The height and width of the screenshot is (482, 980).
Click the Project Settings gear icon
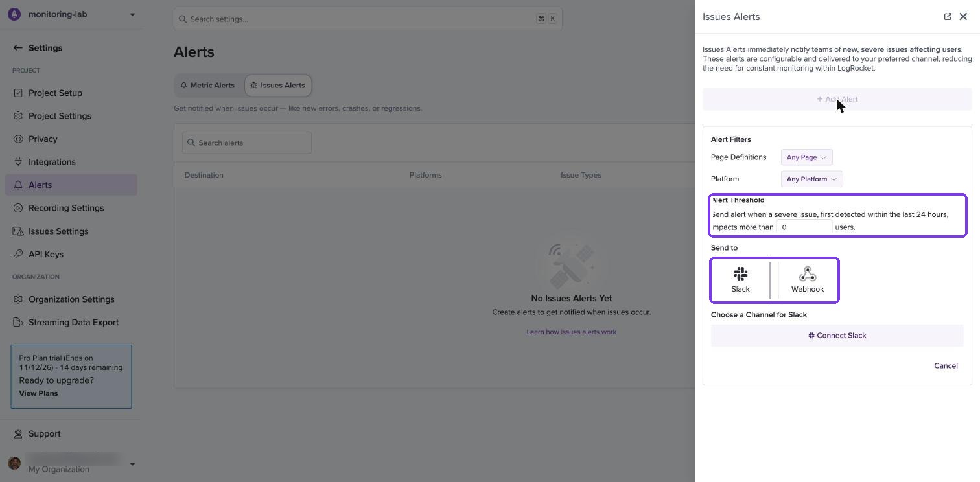point(18,116)
